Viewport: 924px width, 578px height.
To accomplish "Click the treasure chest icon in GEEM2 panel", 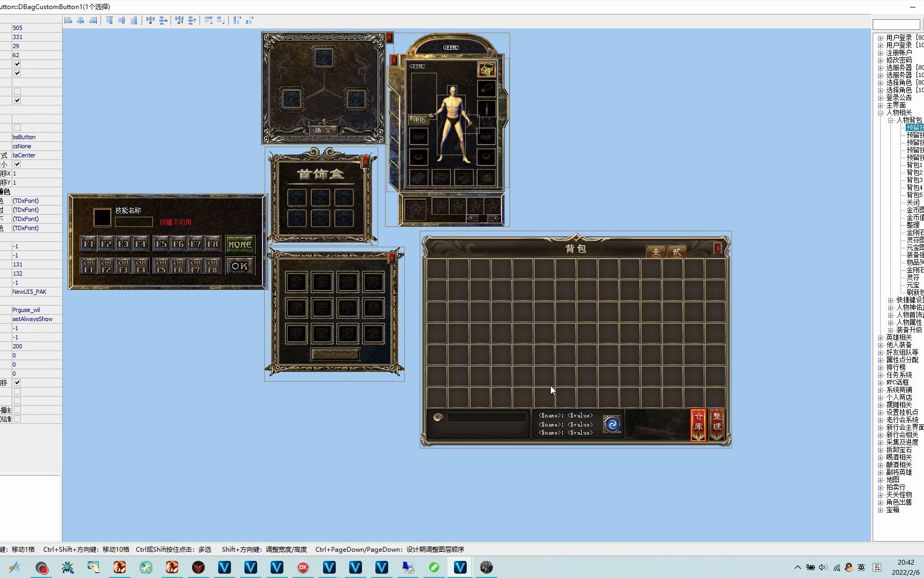I will 486,70.
